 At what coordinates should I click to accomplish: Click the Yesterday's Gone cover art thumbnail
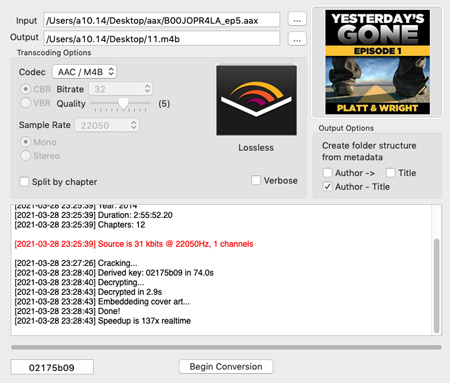pyautogui.click(x=377, y=62)
